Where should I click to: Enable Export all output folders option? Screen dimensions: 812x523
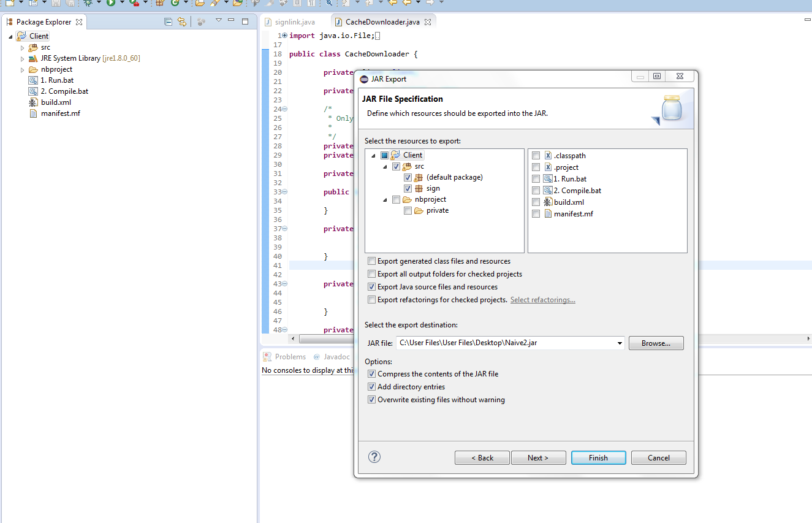[371, 274]
